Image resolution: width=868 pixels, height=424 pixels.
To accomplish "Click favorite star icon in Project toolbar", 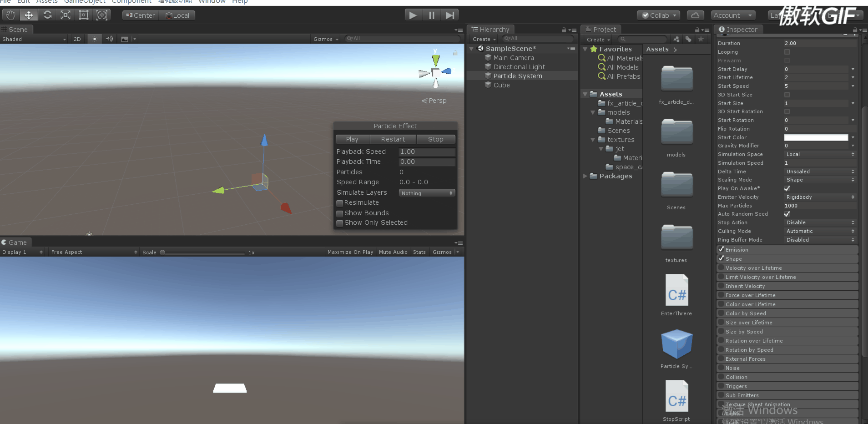I will click(x=701, y=39).
